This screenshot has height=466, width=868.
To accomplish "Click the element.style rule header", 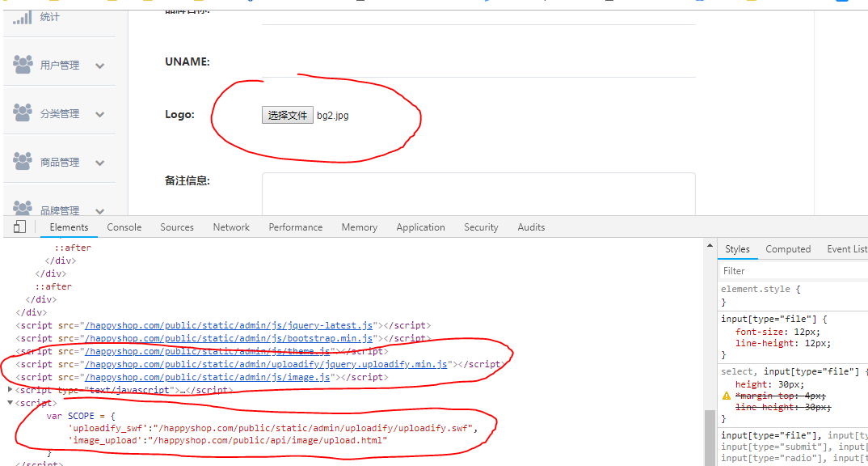I will [x=760, y=290].
